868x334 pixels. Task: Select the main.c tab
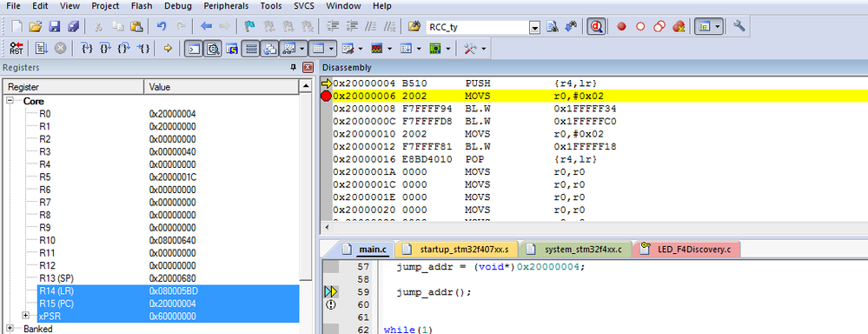point(365,250)
